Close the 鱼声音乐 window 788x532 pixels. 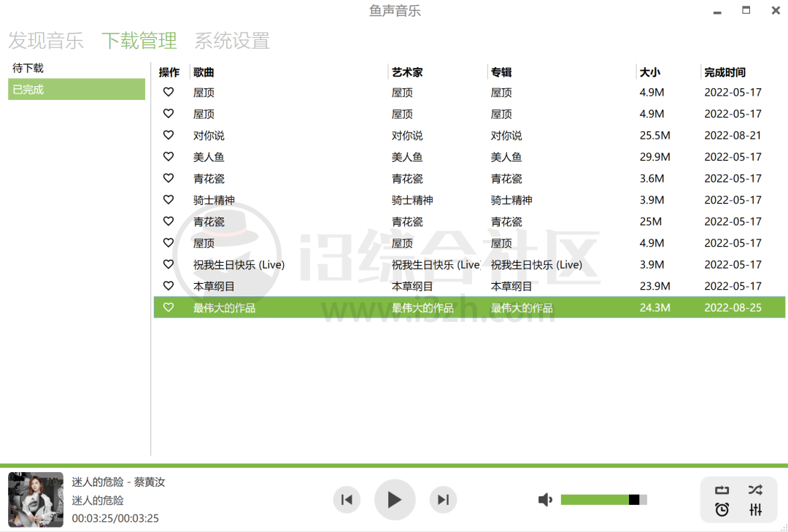click(776, 10)
